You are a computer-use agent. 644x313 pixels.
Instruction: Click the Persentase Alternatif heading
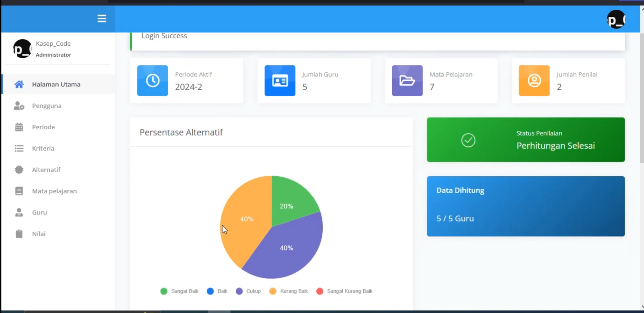pyautogui.click(x=181, y=132)
